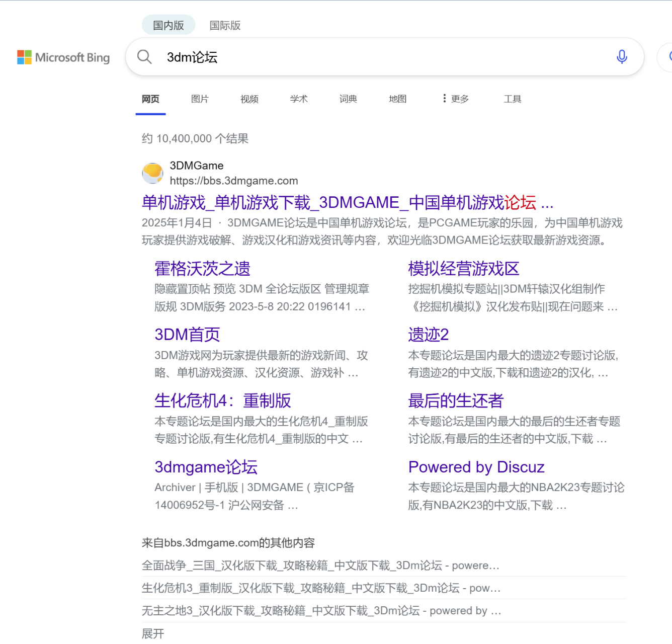
Task: Open 生化危机3_重制版_汉化版下载 result
Action: coord(321,588)
